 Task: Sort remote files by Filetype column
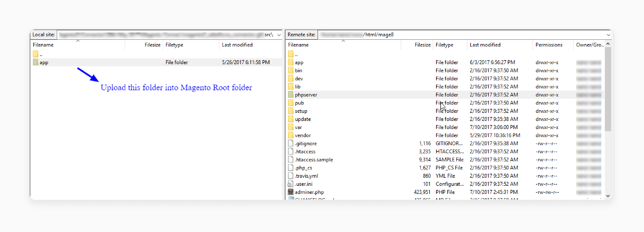(444, 45)
